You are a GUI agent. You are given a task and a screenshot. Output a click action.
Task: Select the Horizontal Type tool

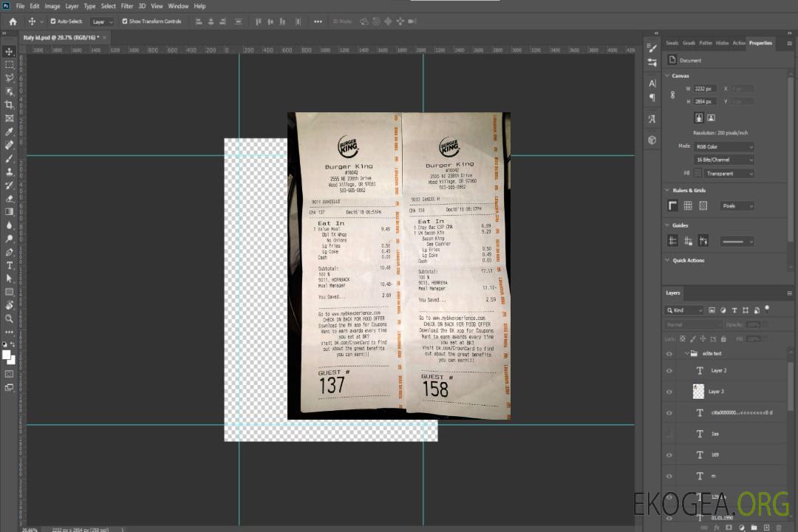click(9, 265)
